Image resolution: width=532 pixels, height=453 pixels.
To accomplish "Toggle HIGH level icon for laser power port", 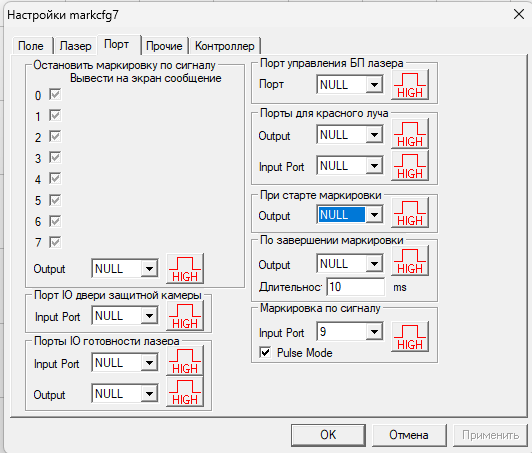I will [410, 84].
